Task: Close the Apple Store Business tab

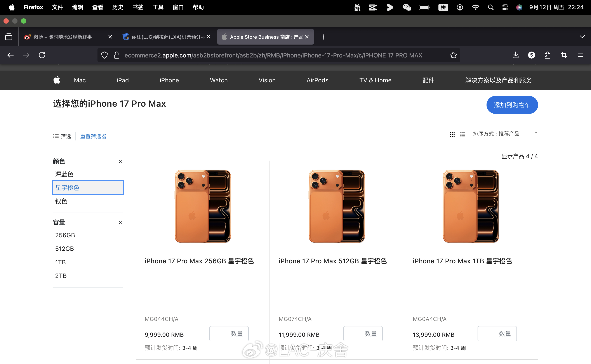Action: [x=307, y=37]
